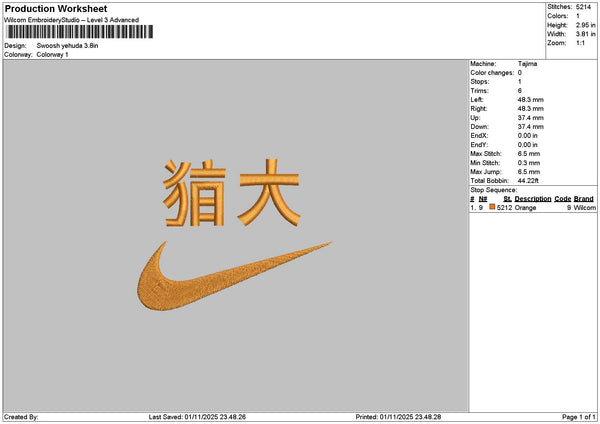
Task: Click the Wilcom brand entry
Action: coord(584,208)
